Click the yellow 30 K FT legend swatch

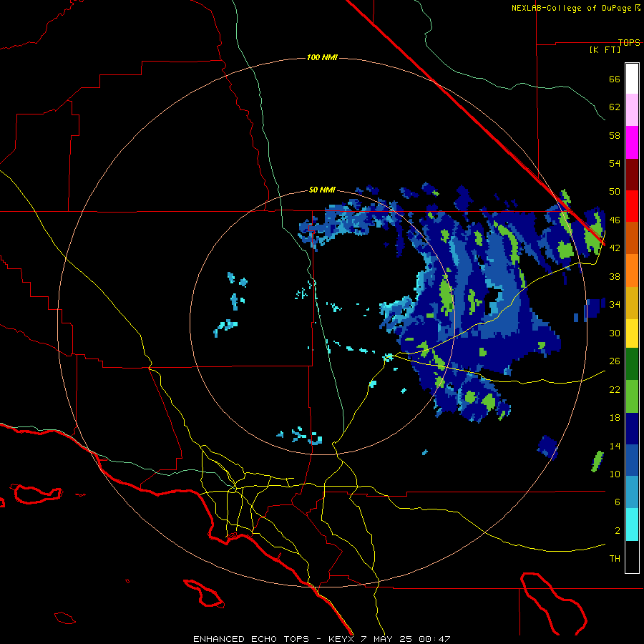[x=632, y=333]
